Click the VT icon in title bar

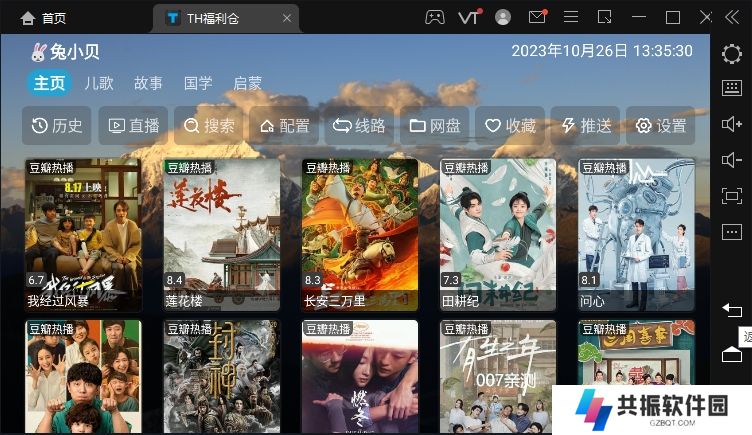click(x=470, y=18)
